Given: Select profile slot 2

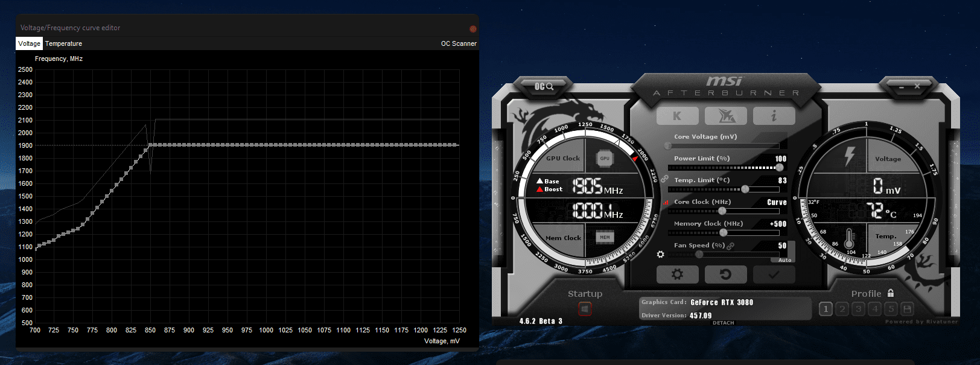Looking at the screenshot, I should [842, 309].
